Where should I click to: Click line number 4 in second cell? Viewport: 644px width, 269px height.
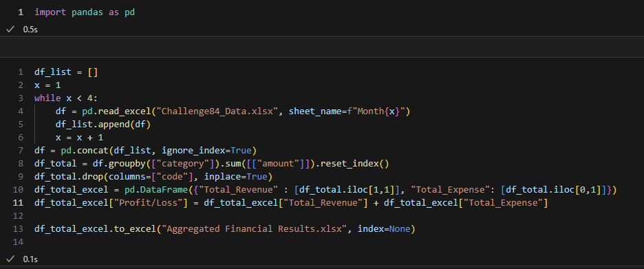pos(21,111)
